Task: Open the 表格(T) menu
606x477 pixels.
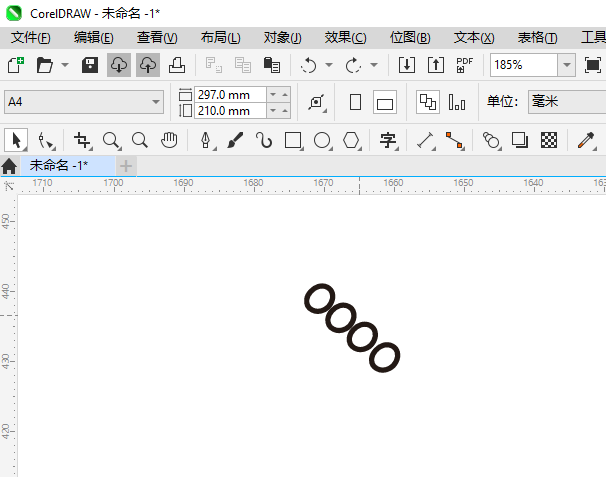Action: (537, 38)
